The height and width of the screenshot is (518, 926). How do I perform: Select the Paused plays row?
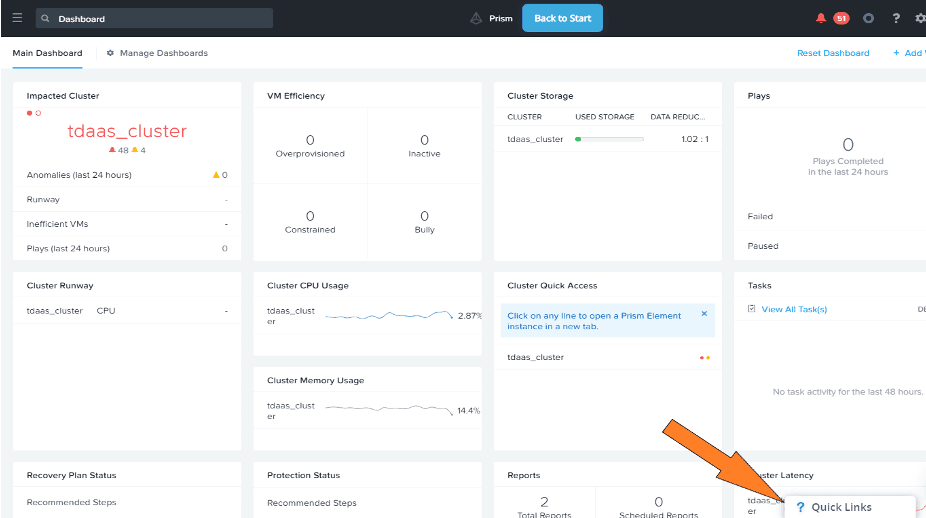pyautogui.click(x=830, y=246)
